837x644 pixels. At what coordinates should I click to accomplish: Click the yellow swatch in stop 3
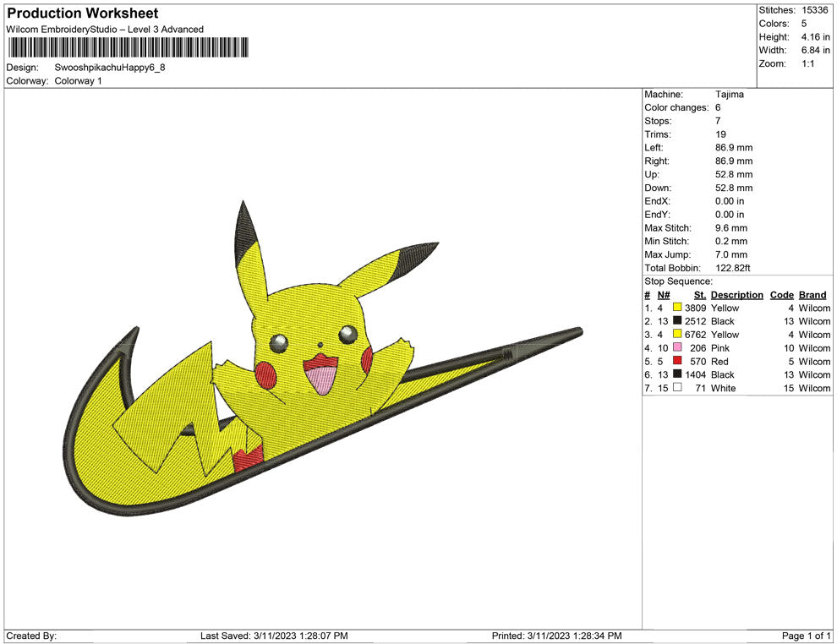[677, 334]
